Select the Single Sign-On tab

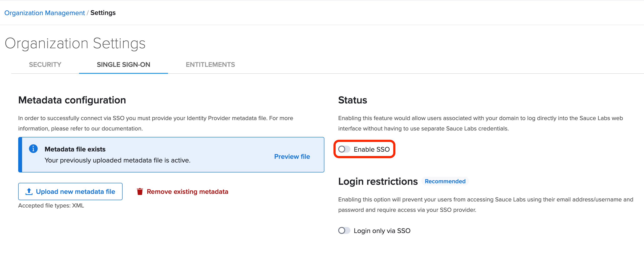pos(123,64)
